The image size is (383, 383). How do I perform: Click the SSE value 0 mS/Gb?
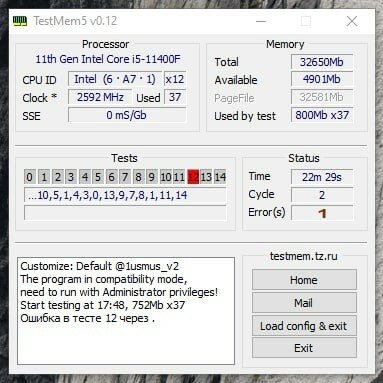pos(127,115)
